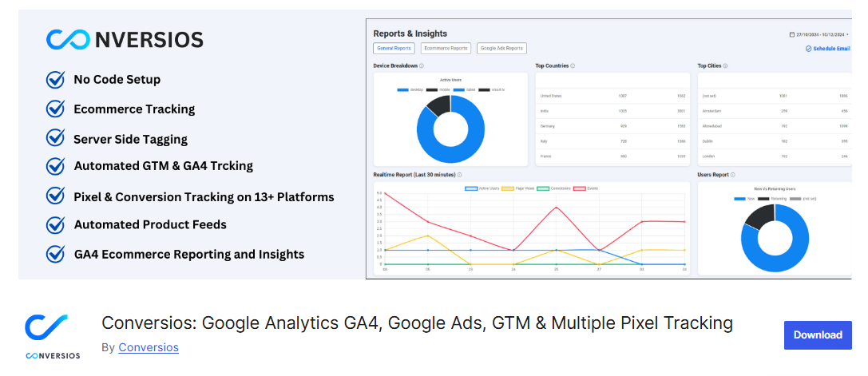This screenshot has height=376, width=868.
Task: Click the checkmark next to No Code Setup
Action: 55,80
